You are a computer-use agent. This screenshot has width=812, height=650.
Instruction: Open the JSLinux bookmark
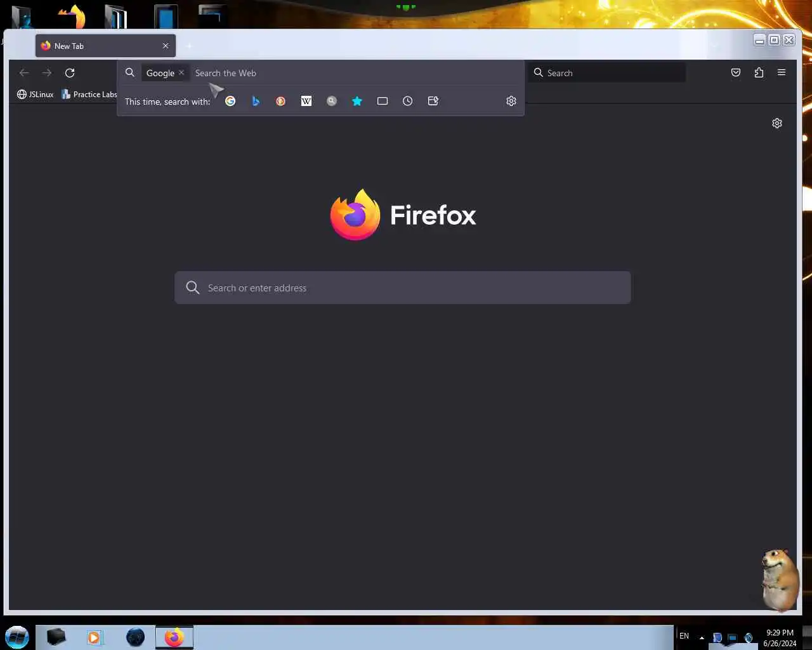point(36,94)
